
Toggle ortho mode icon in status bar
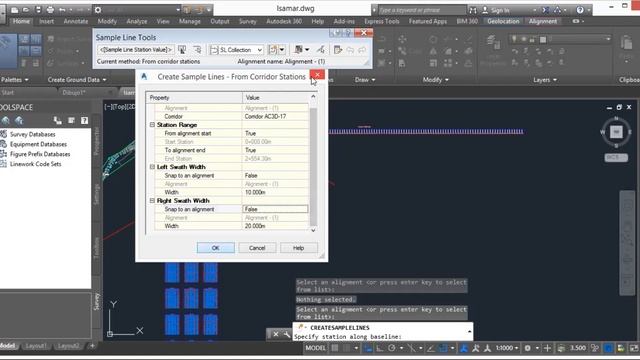[380, 348]
